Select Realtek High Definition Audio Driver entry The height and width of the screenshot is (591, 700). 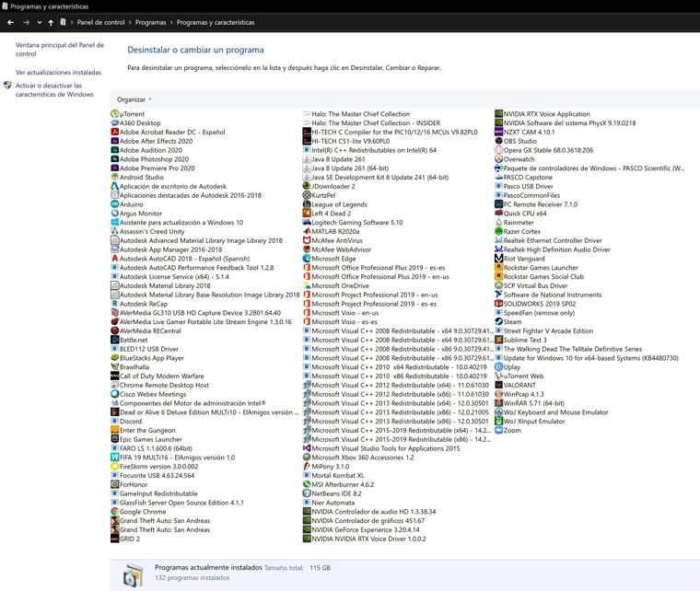(x=553, y=249)
